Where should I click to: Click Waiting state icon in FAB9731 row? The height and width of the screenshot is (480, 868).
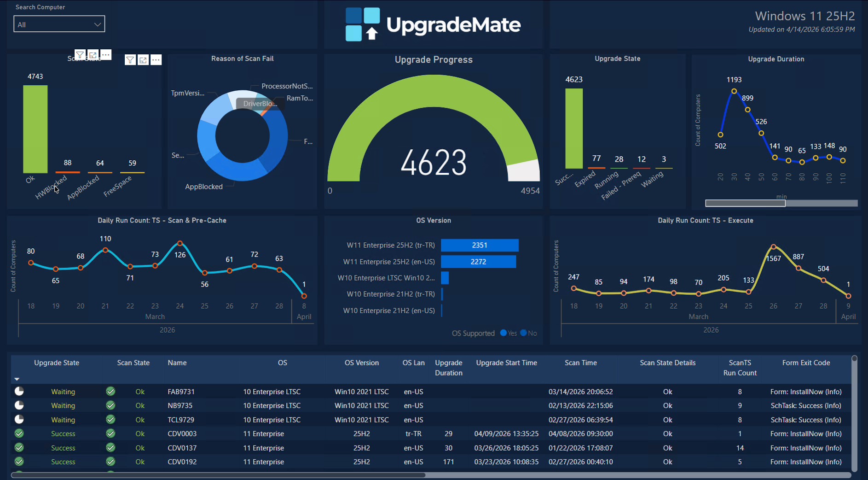pyautogui.click(x=19, y=392)
